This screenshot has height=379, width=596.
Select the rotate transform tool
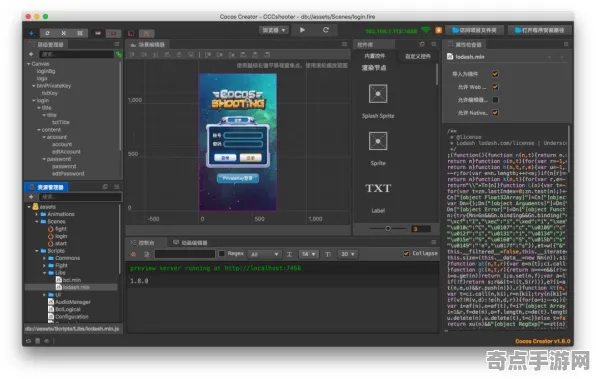pos(47,33)
